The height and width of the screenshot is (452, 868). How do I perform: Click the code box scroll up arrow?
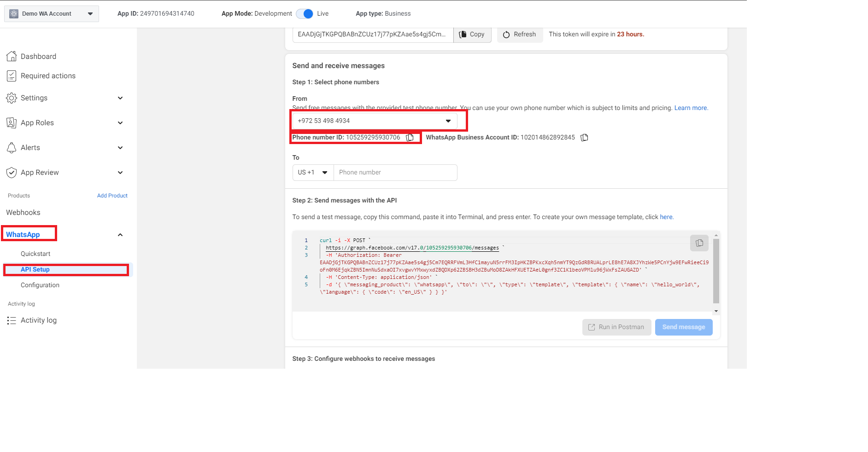(716, 235)
